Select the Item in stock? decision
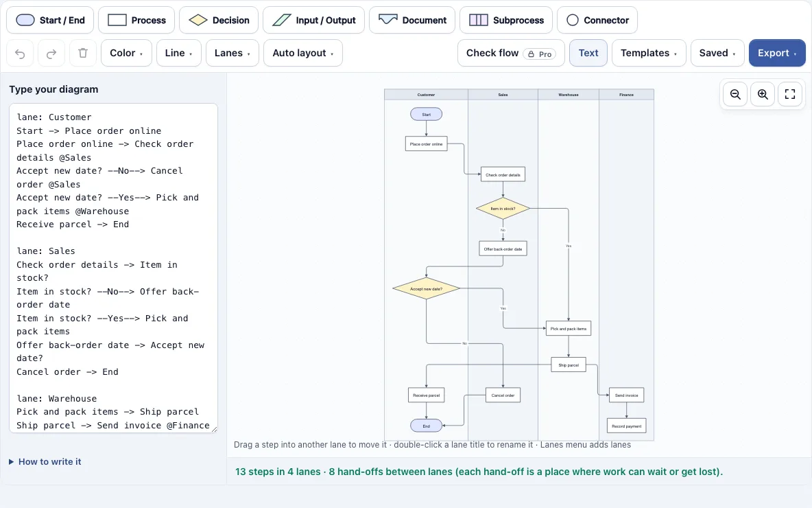 tap(503, 209)
